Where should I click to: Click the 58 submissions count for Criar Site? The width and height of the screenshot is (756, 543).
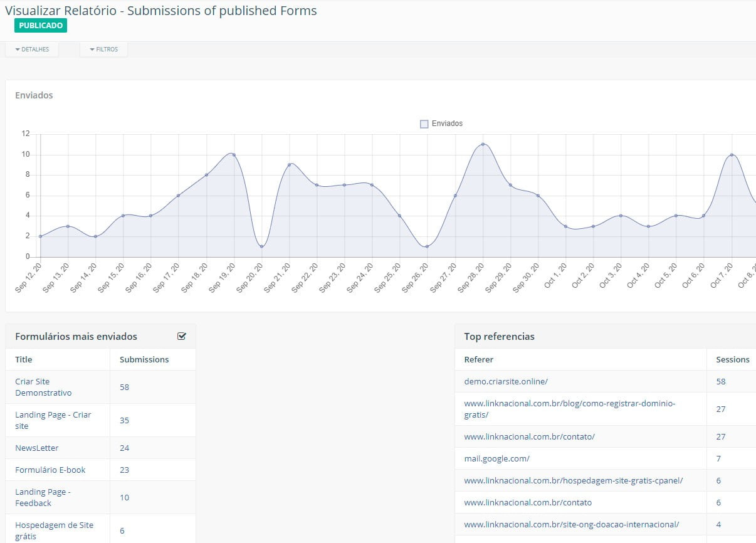pyautogui.click(x=124, y=387)
